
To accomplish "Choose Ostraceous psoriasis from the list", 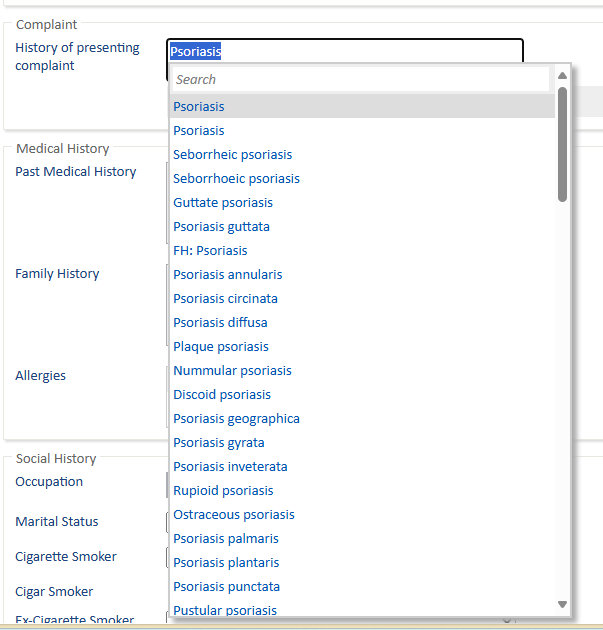I will (233, 515).
